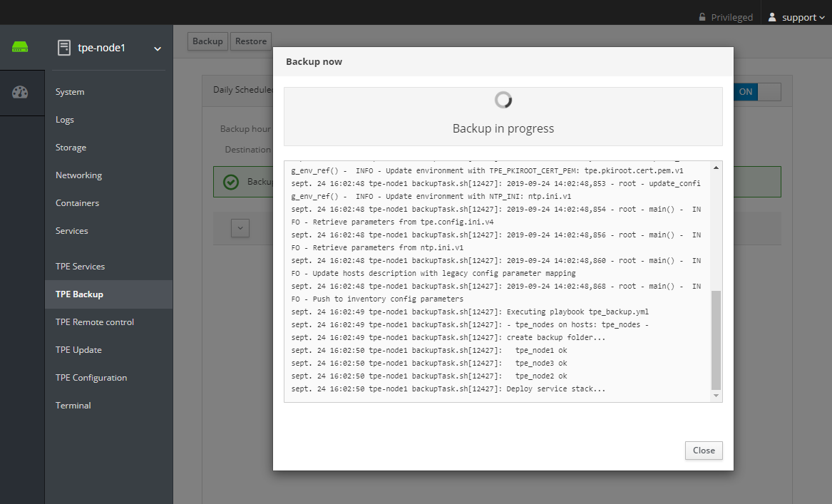Expand the row chevron in backup list
832x504 pixels.
(x=240, y=228)
